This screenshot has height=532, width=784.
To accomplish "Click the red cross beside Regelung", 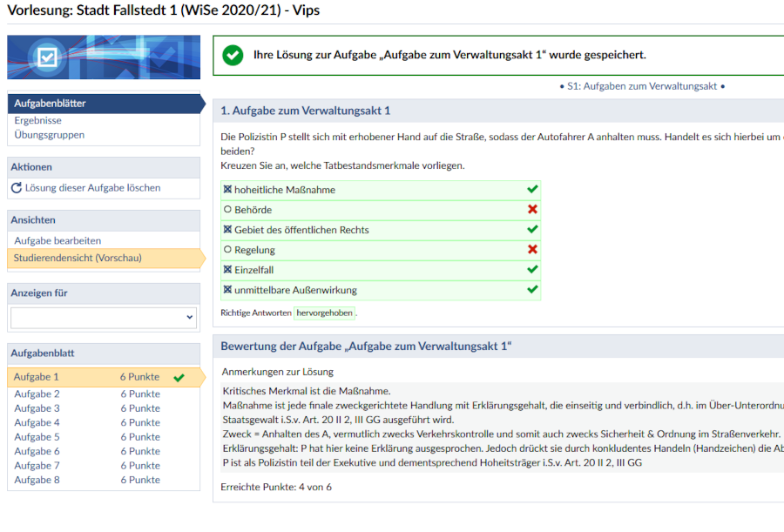I will point(534,249).
